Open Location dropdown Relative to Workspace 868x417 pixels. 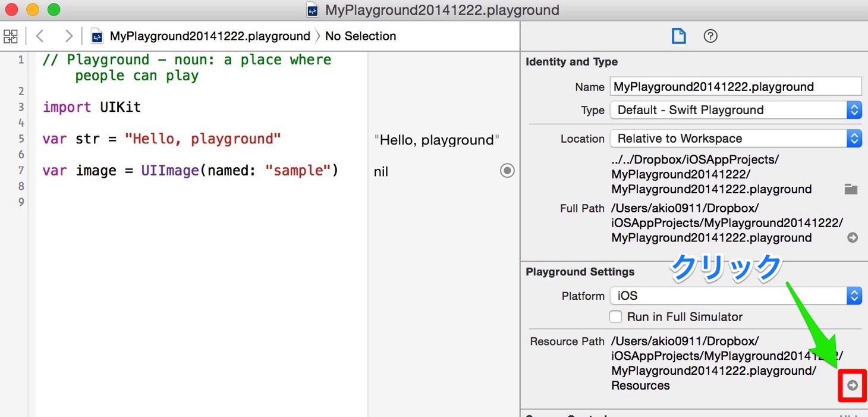click(735, 139)
